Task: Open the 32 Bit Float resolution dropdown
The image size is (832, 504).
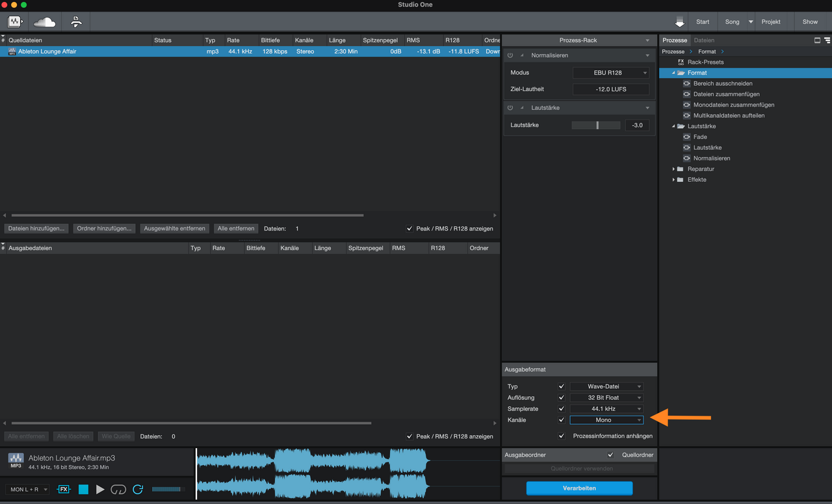Action: click(606, 397)
